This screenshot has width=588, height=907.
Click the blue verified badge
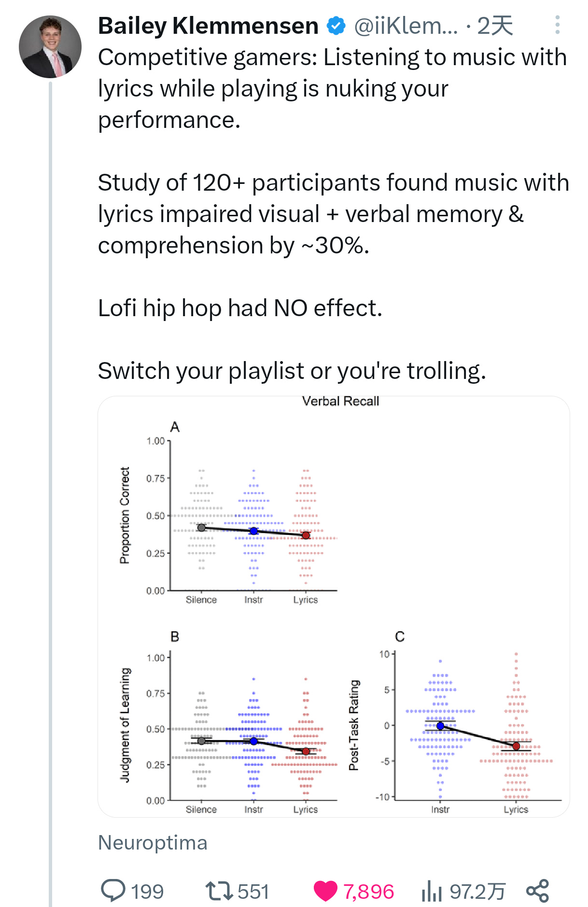pos(336,26)
